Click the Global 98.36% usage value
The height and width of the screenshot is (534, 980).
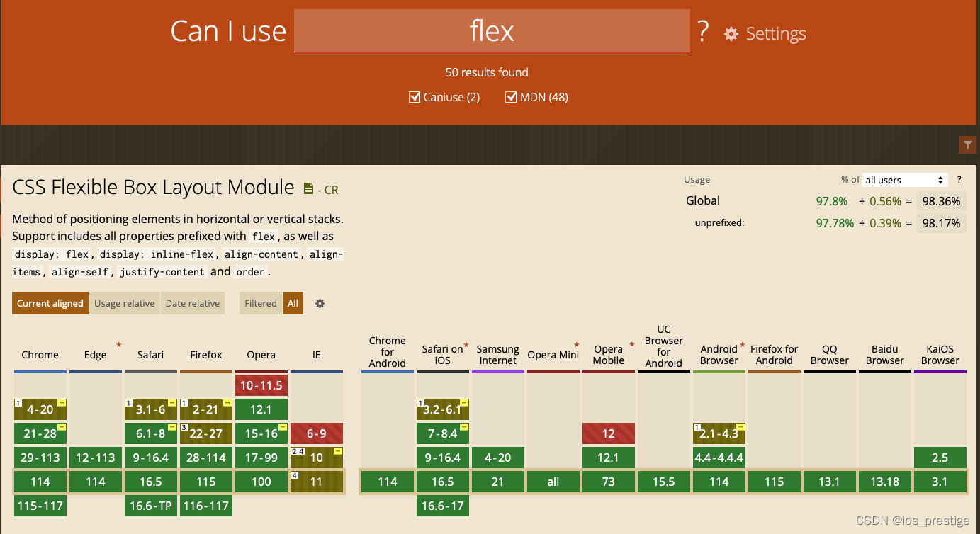coord(941,201)
